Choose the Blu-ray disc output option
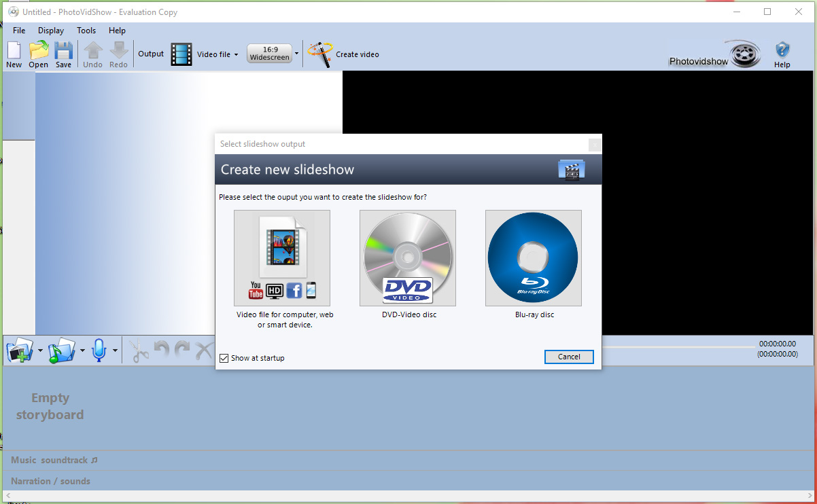The image size is (817, 504). [x=534, y=258]
